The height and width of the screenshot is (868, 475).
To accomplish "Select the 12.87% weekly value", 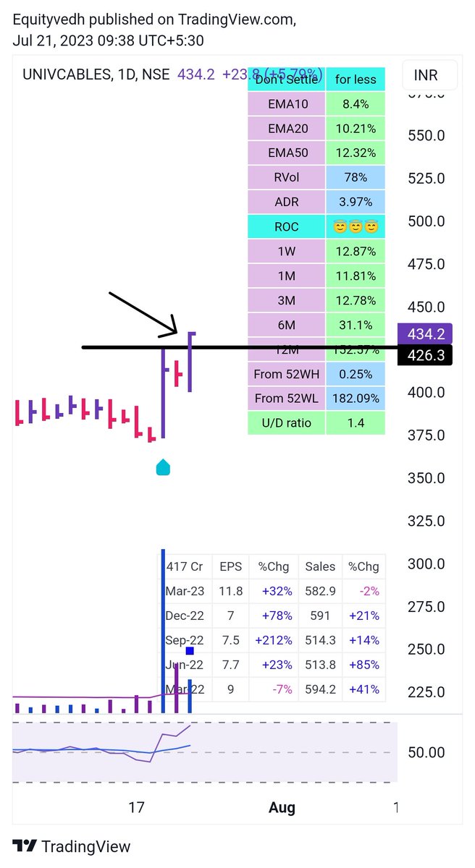I will tap(356, 252).
